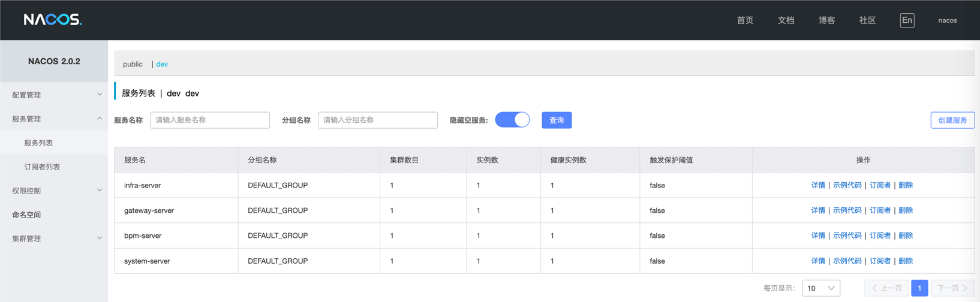This screenshot has height=302, width=980.
Task: Click the NACOS logo
Action: tap(53, 20)
